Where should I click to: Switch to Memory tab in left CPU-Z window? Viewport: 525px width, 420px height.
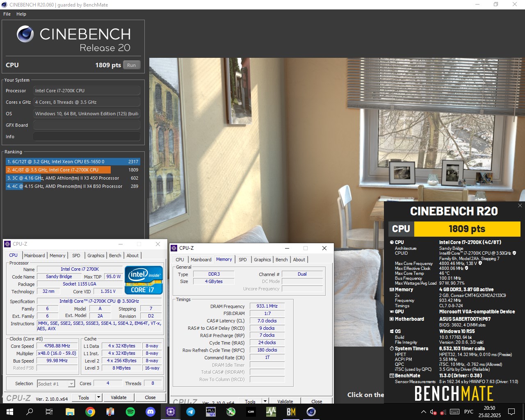pos(57,256)
